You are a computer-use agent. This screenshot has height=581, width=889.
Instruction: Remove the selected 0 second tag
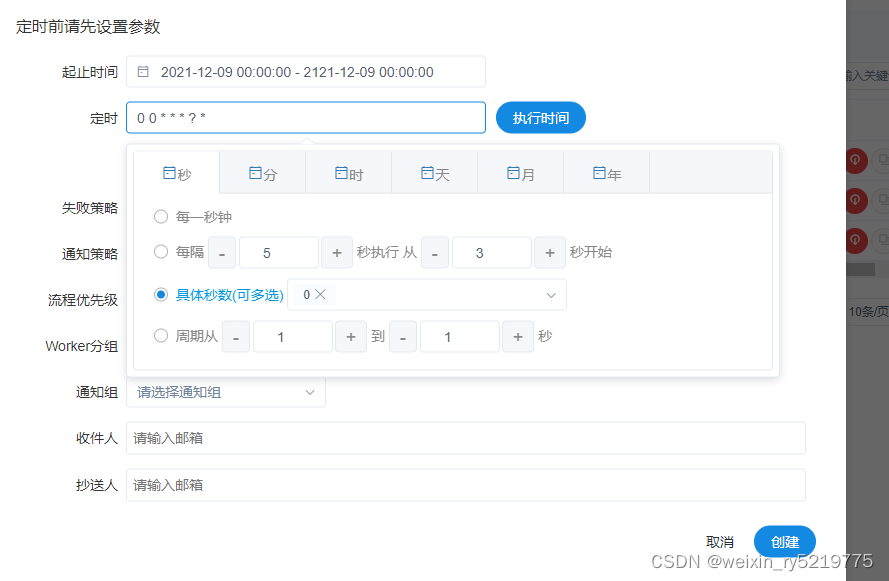320,294
